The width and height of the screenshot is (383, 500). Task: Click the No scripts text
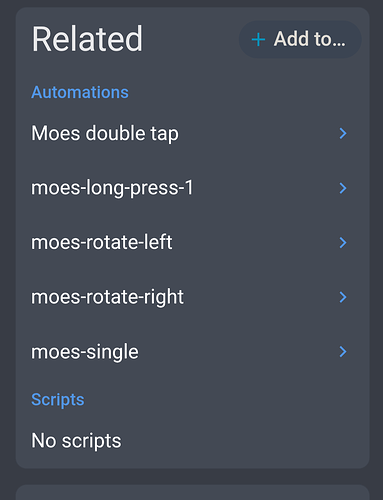76,441
